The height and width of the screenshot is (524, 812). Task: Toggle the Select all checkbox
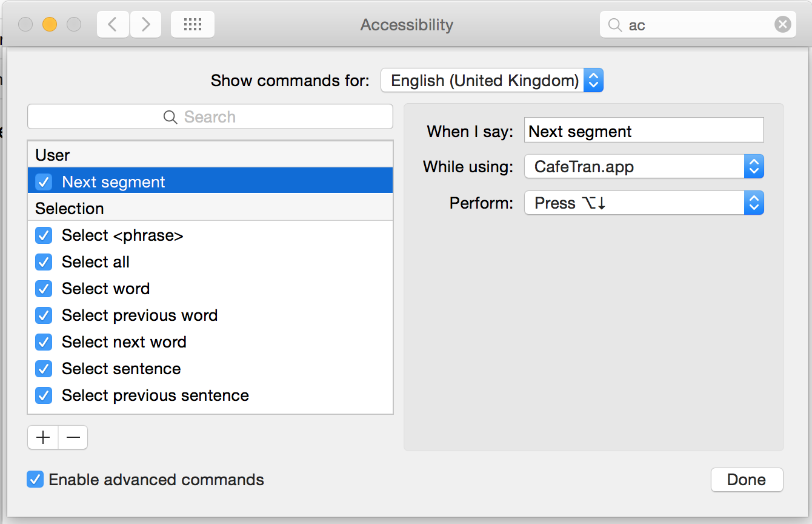point(44,262)
